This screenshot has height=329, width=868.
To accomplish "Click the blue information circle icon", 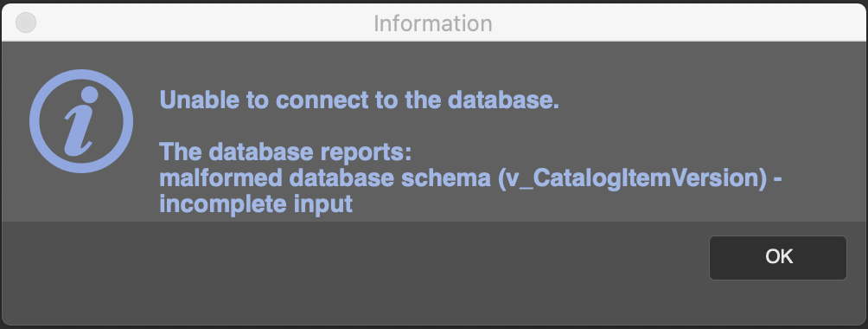I will tap(81, 121).
